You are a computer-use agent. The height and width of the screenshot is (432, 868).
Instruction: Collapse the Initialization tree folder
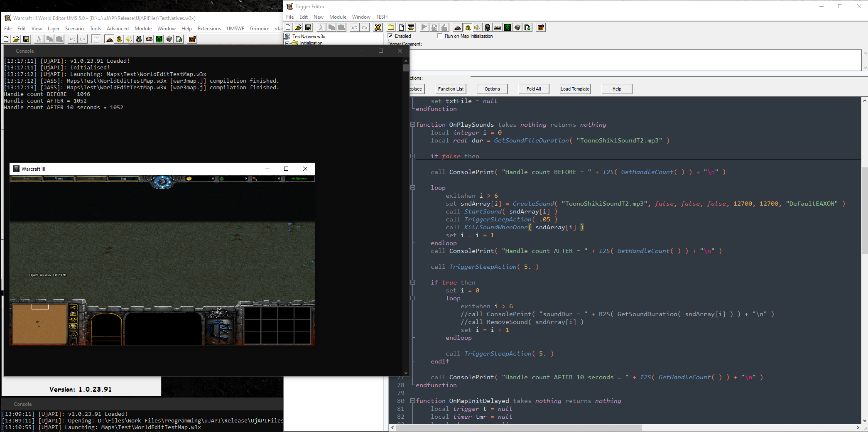[287, 43]
